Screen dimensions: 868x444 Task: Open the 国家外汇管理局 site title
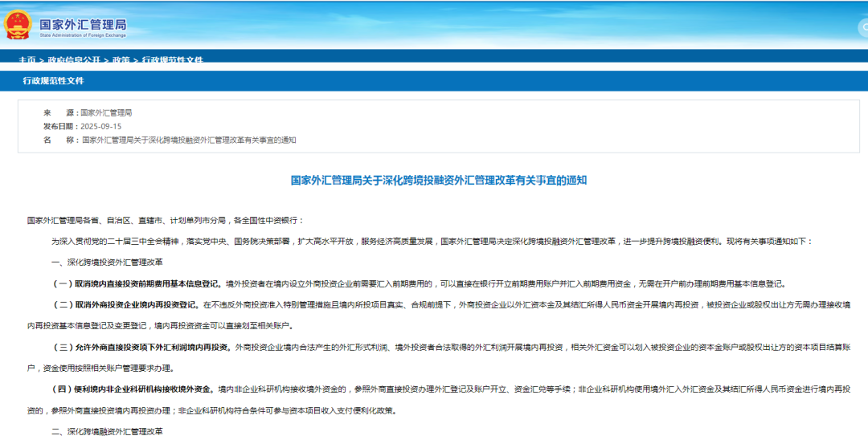(83, 24)
